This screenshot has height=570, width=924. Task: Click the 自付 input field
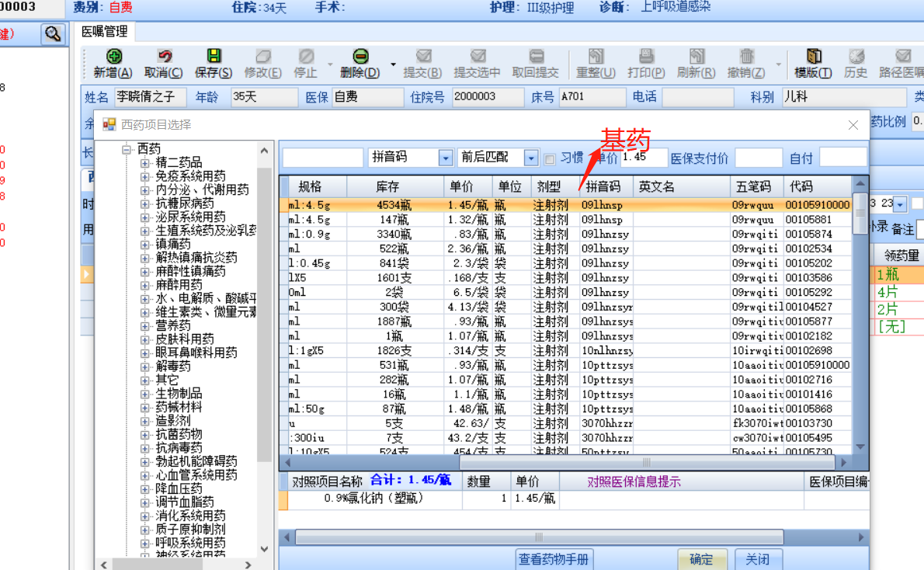tap(842, 158)
